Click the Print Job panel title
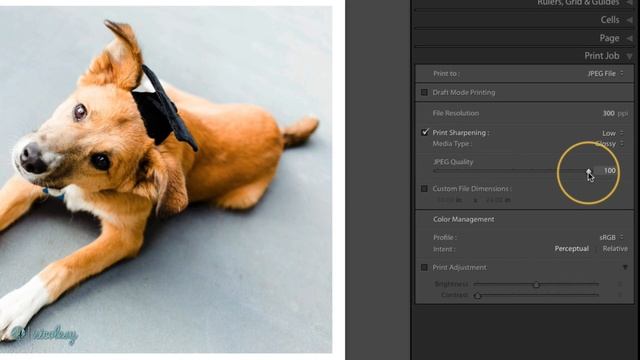The image size is (640, 360). (602, 56)
